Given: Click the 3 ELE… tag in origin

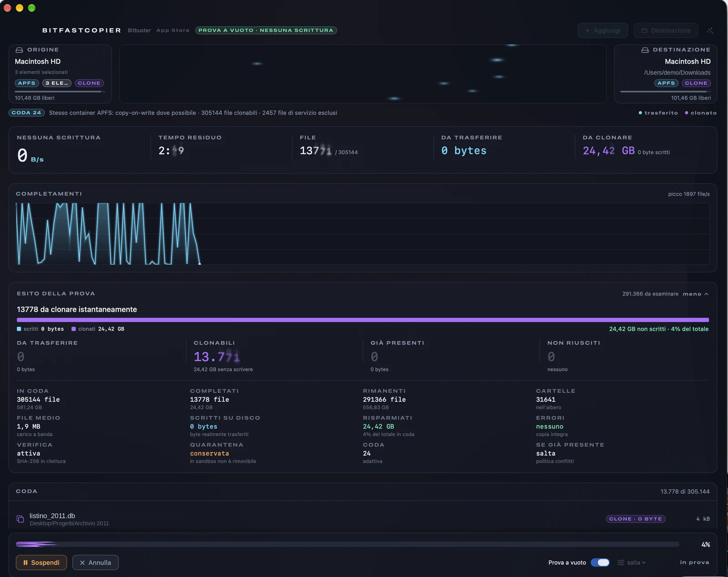Looking at the screenshot, I should point(57,83).
